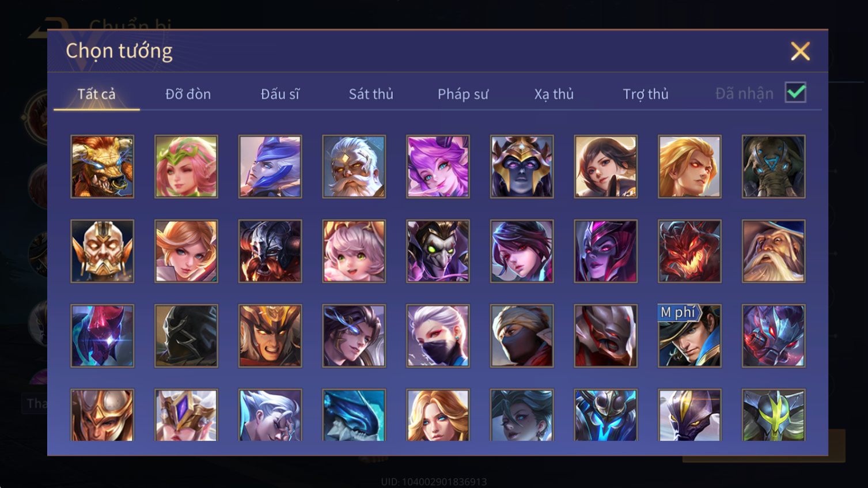Show the Pháp sư hero category
This screenshot has height=488, width=868.
pyautogui.click(x=463, y=94)
